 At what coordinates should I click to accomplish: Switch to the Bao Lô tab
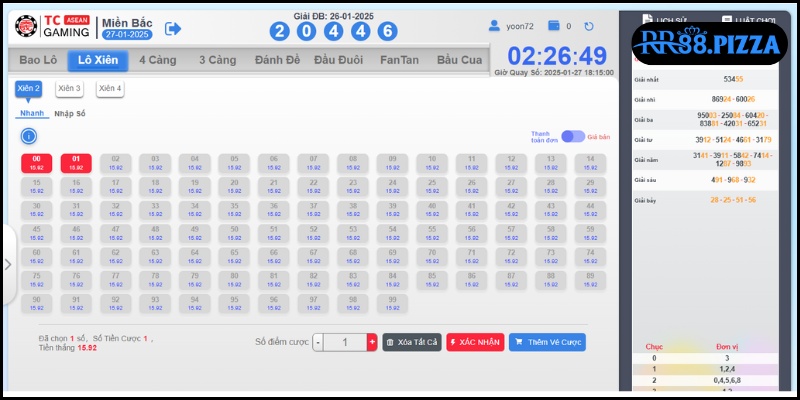(37, 60)
